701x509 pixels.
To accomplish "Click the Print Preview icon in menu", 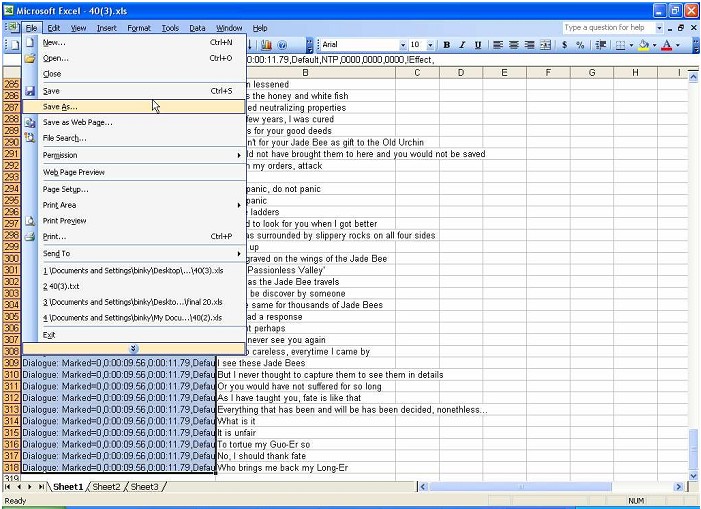I will pos(30,221).
